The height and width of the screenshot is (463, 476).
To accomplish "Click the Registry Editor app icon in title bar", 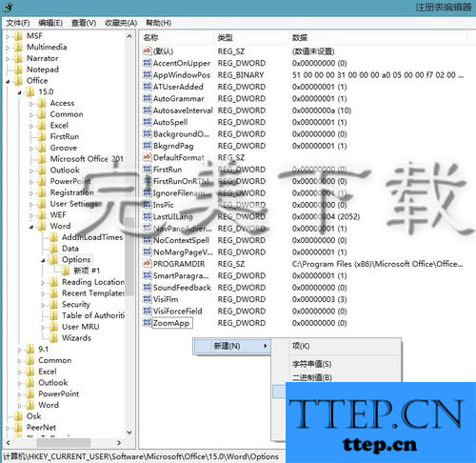I will point(8,7).
